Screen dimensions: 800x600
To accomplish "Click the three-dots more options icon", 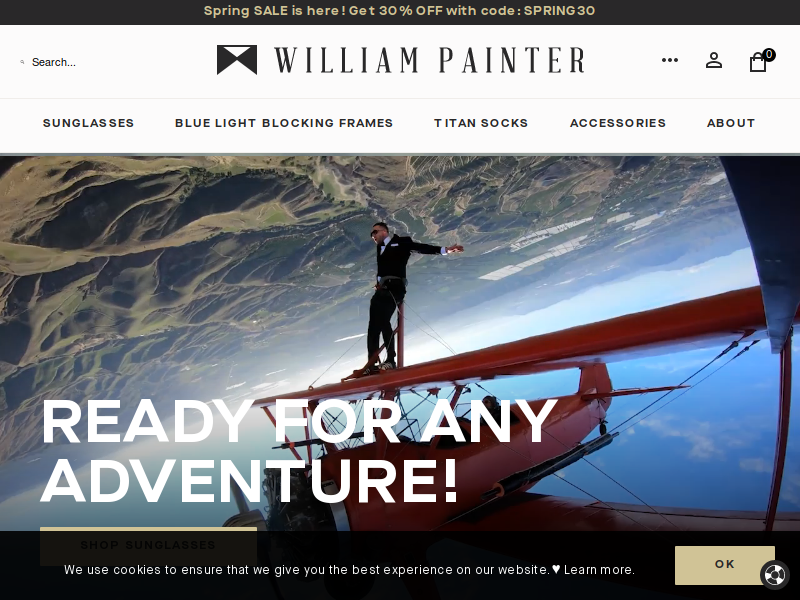I will point(670,60).
